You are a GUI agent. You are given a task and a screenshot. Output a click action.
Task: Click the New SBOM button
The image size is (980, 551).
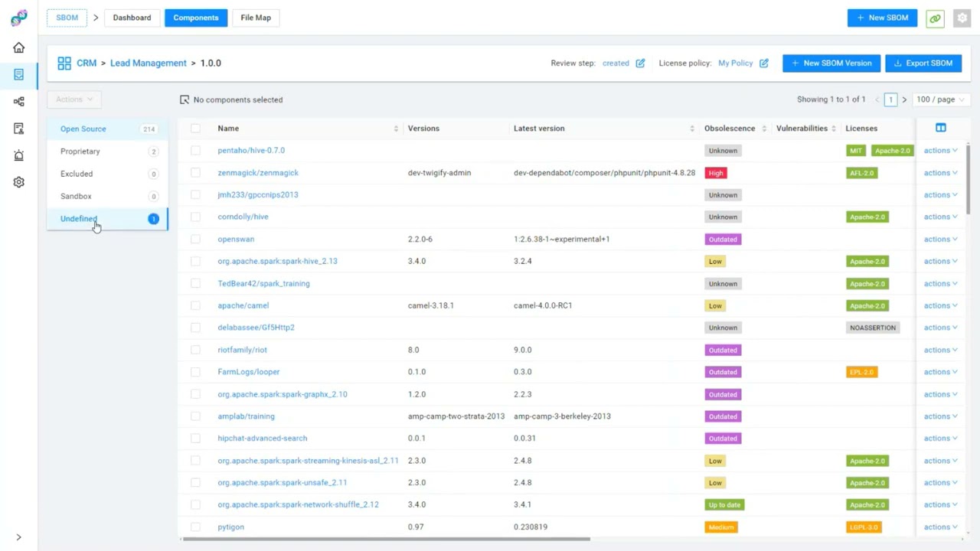pos(882,18)
